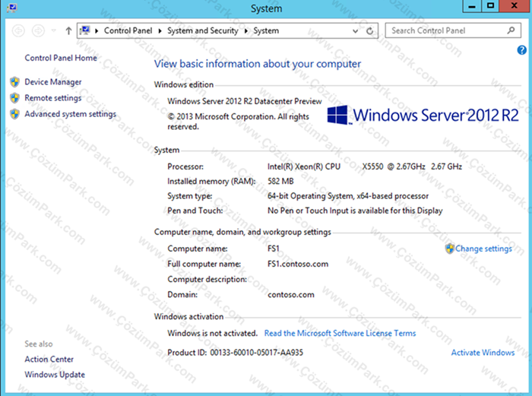The height and width of the screenshot is (396, 532).
Task: Click Activate Windows link
Action: [483, 353]
